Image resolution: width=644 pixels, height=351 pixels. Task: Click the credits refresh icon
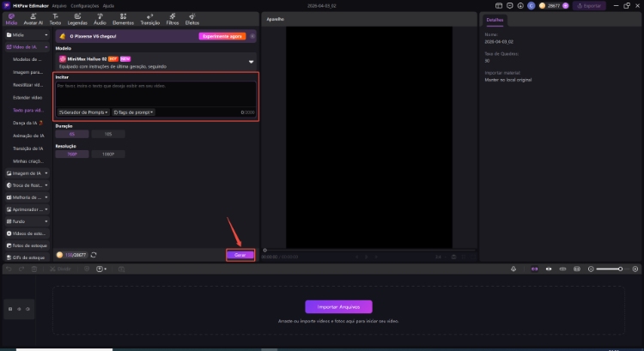pyautogui.click(x=93, y=255)
